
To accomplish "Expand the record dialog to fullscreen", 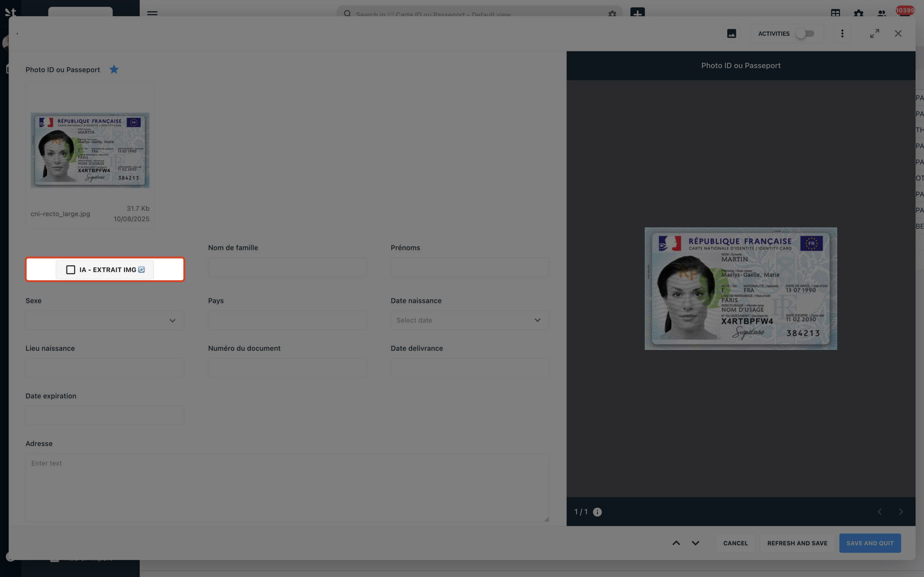I will tap(874, 33).
